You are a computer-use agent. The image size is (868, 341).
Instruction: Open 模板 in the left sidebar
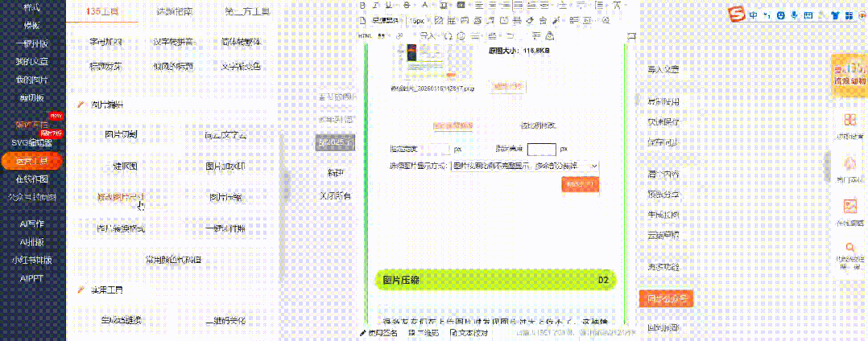[33, 26]
